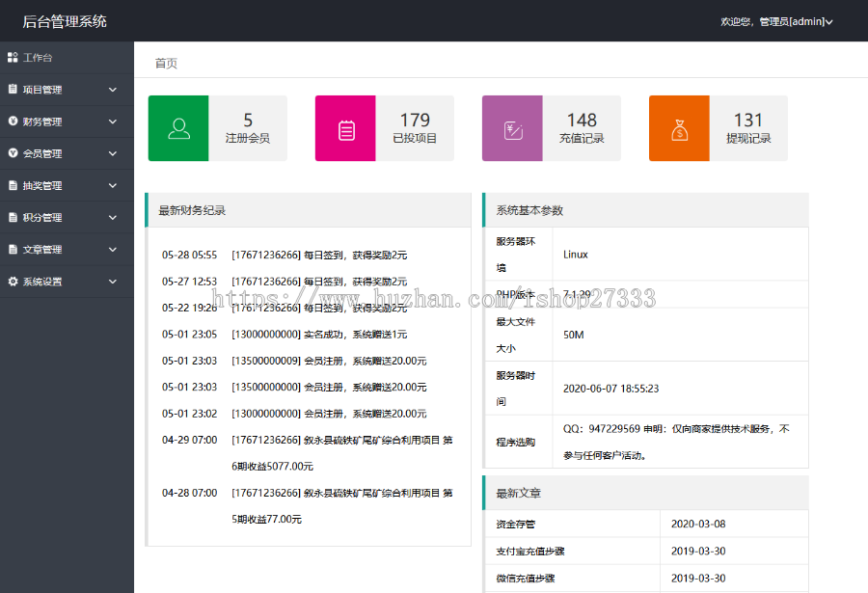
Task: Open the 支付宝充值步骤 article row
Action: tap(646, 551)
